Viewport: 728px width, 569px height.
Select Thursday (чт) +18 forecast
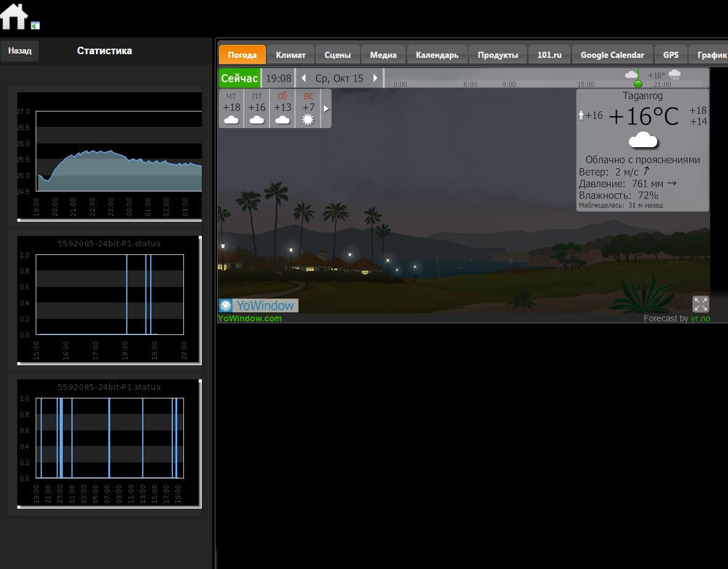pyautogui.click(x=231, y=108)
